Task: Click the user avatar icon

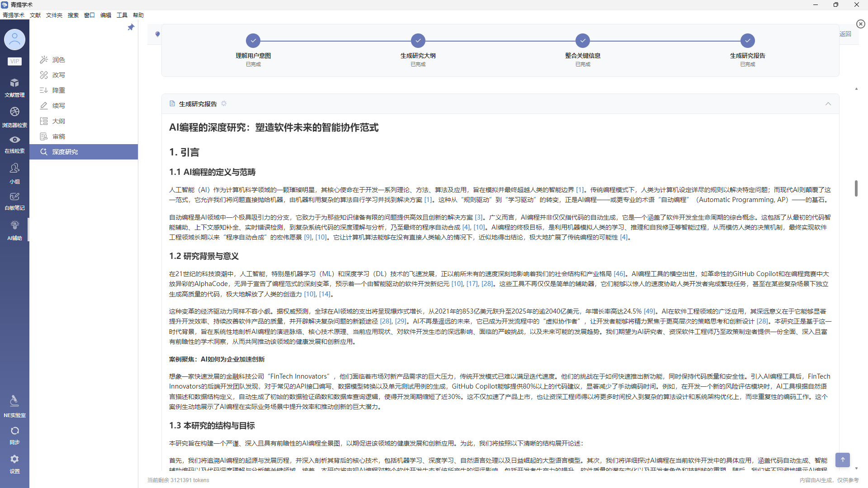Action: 14,40
